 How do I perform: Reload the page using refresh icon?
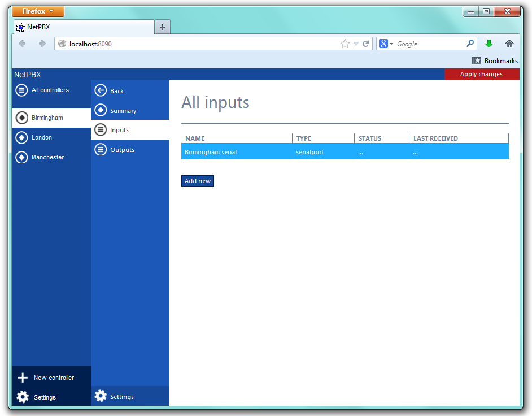coord(366,44)
